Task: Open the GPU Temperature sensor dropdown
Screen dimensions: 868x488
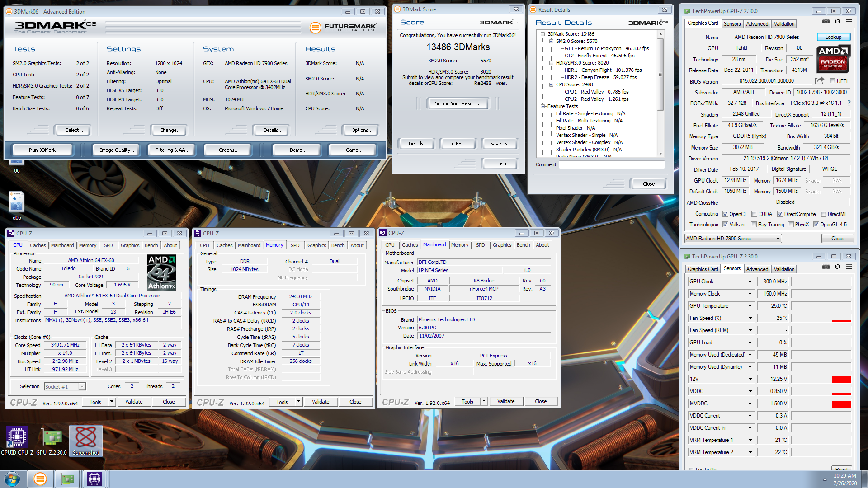Action: pos(750,306)
